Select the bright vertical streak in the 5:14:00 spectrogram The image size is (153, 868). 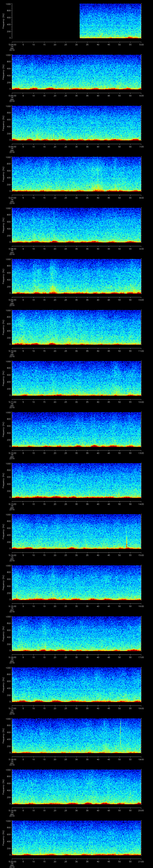click(x=126, y=537)
